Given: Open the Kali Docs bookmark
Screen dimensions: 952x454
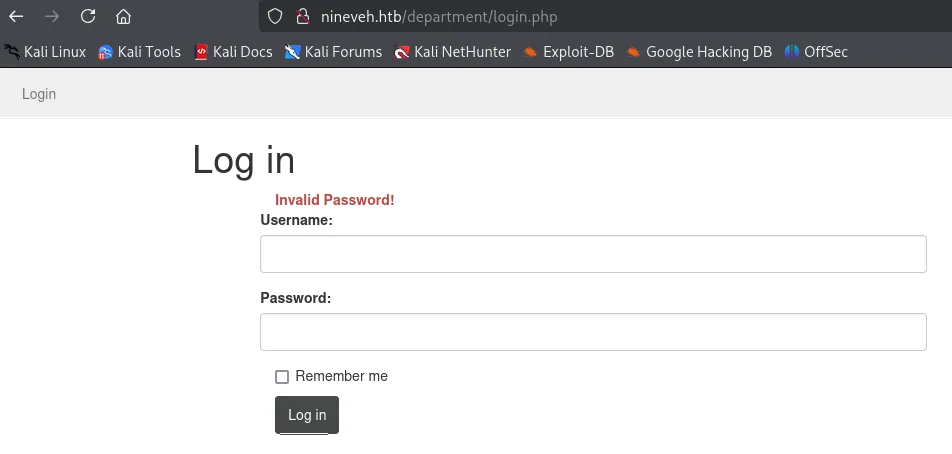Looking at the screenshot, I should point(233,52).
